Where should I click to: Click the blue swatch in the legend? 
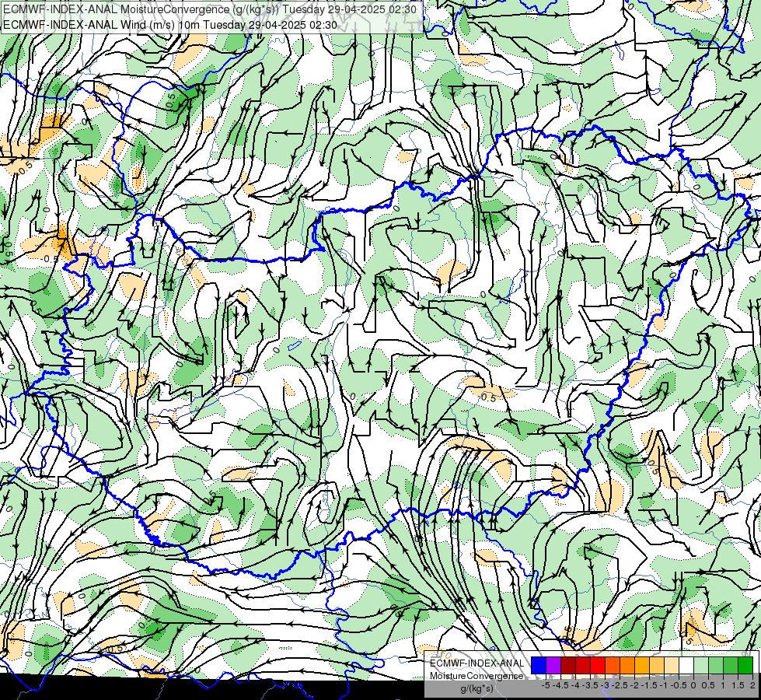coord(539,665)
